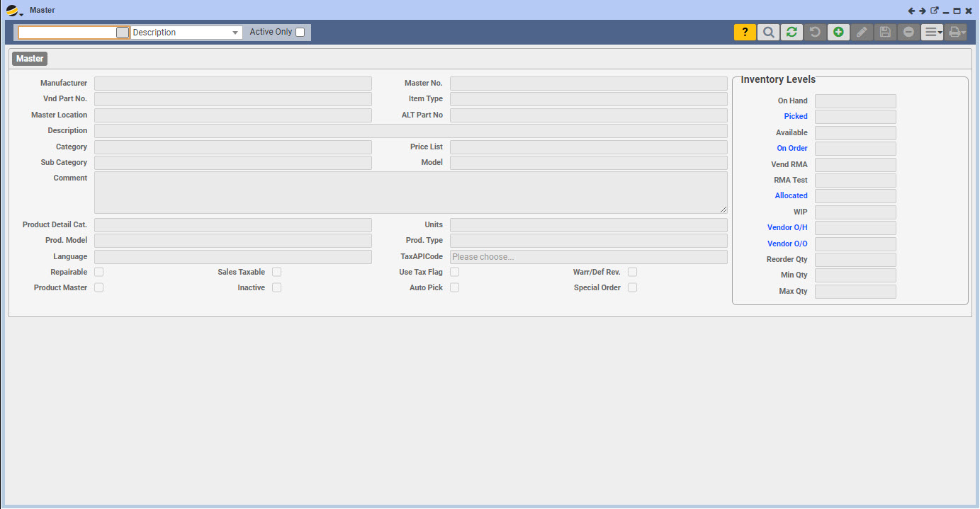Screen dimensions: 980x509
Task: Click the pop-out window icon in title bar
Action: coord(934,11)
